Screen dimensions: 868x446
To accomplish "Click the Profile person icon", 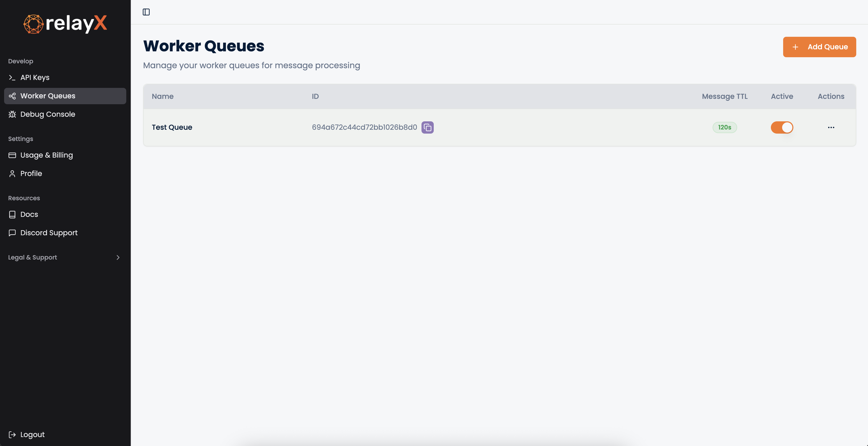I will [x=12, y=173].
